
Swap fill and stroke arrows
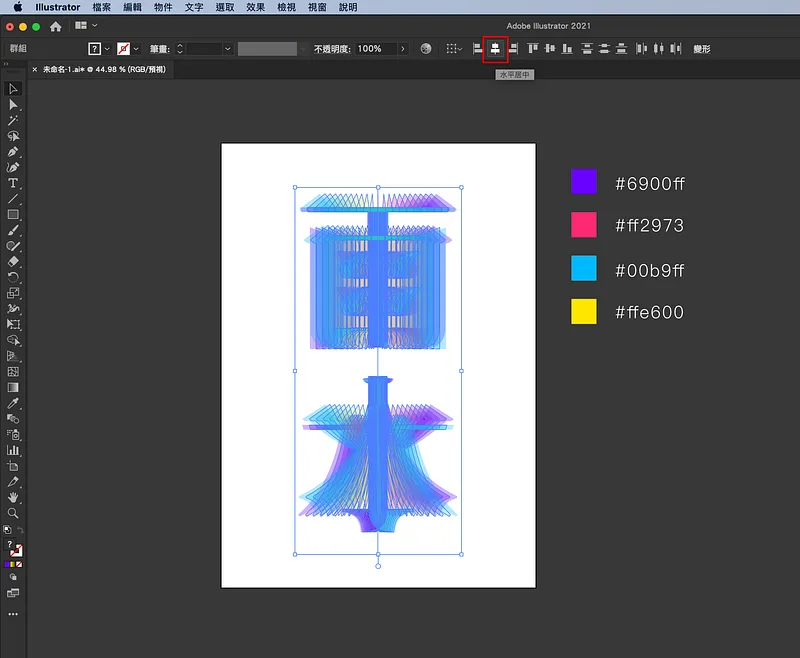pyautogui.click(x=20, y=530)
